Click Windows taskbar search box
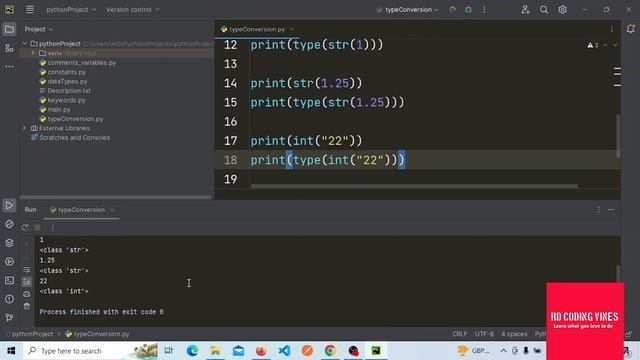Image resolution: width=640 pixels, height=360 pixels. coord(91,351)
